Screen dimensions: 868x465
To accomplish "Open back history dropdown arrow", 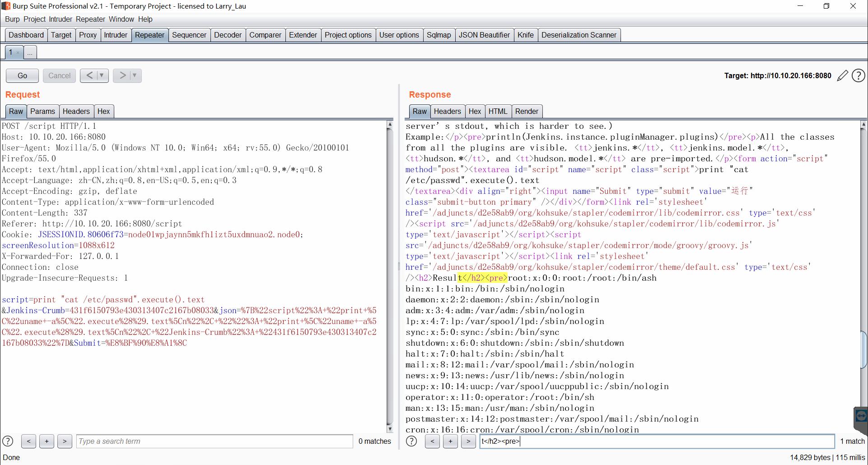I will [x=102, y=75].
